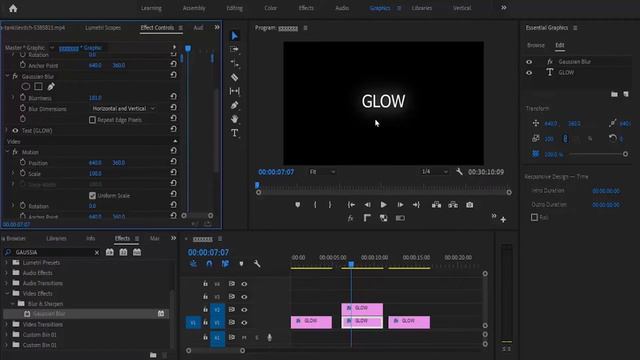Click voice-over record microphone on A1
Viewport: 640px width, 360px height.
tap(269, 338)
